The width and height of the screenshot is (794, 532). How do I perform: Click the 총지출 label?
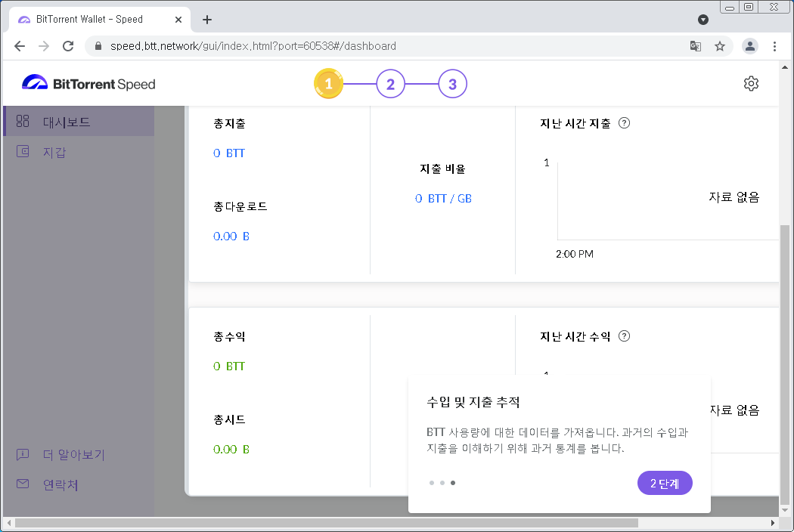click(229, 123)
